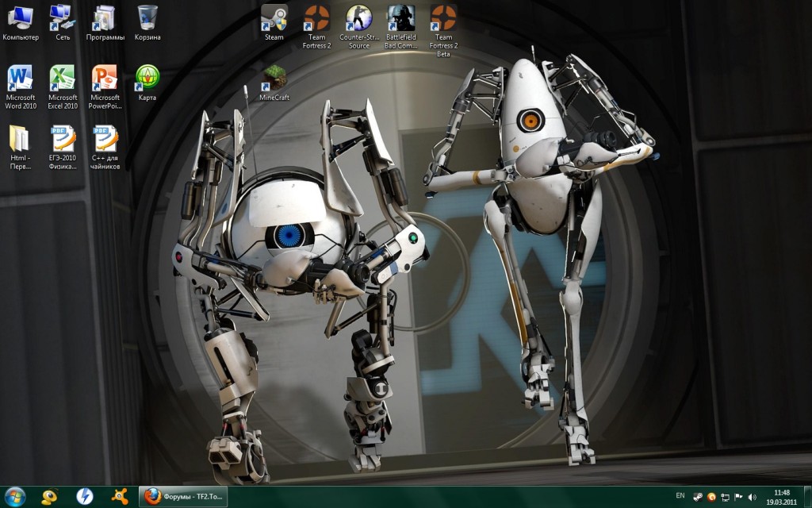
Task: Launch the Battlefield Bad Company shortcut
Action: click(400, 27)
